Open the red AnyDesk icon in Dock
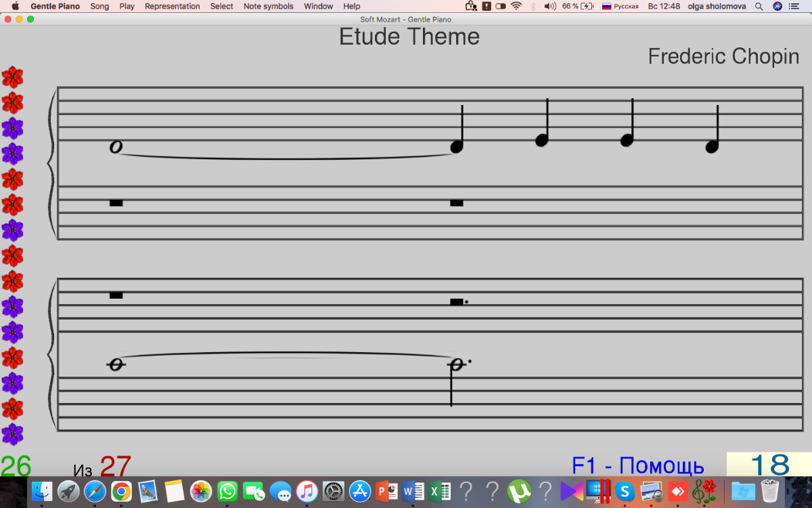 (x=678, y=491)
